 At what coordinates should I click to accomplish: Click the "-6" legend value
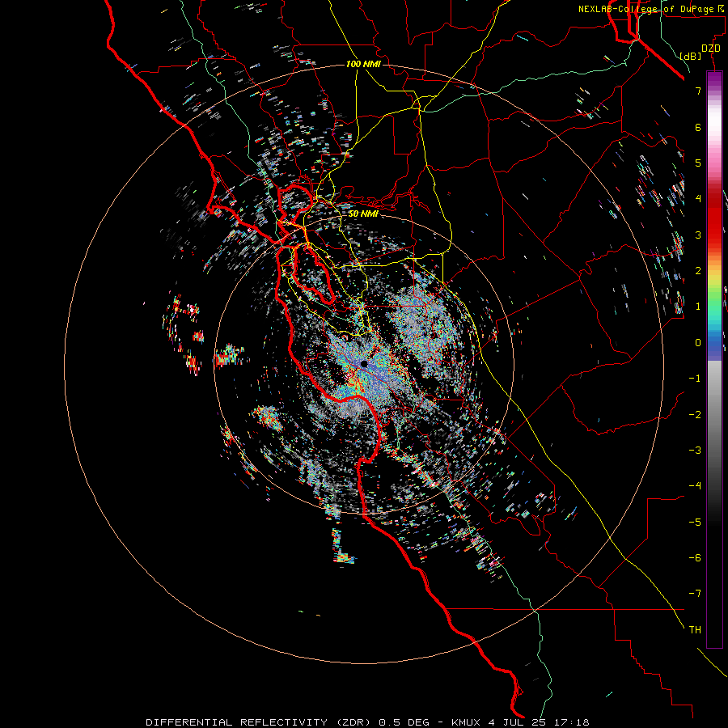coord(695,557)
